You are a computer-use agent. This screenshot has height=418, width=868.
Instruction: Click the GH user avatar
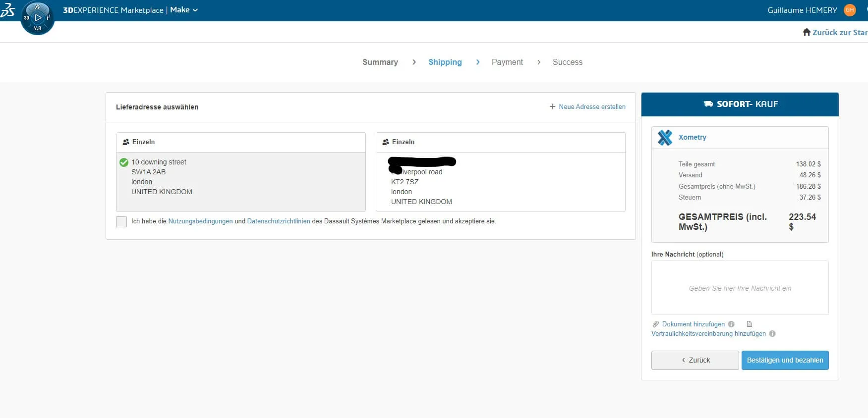pyautogui.click(x=850, y=10)
